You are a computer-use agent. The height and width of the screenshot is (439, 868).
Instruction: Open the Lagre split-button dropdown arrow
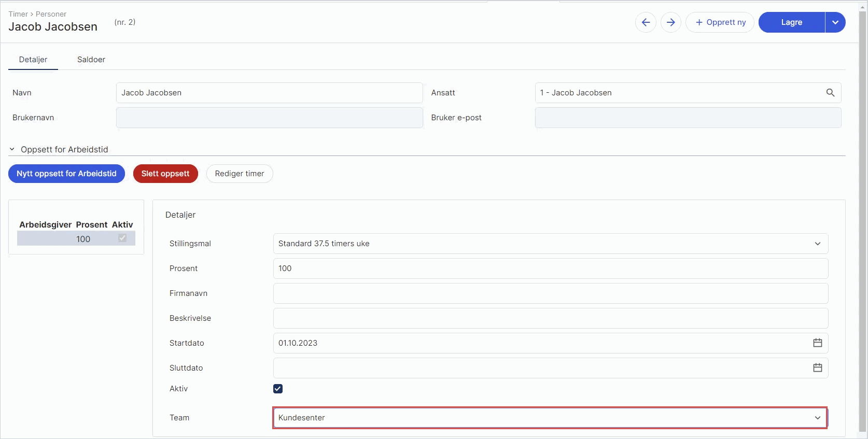tap(835, 22)
